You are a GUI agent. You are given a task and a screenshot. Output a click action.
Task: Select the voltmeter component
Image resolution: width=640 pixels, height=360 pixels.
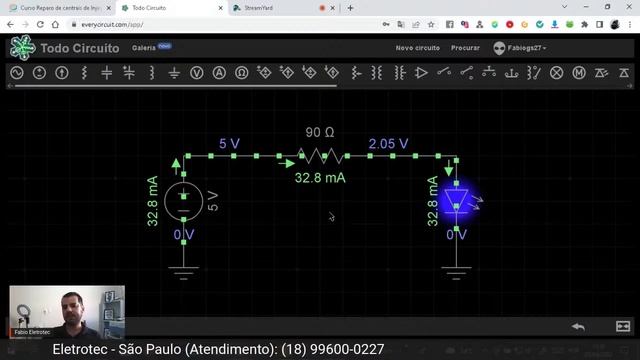tap(197, 73)
